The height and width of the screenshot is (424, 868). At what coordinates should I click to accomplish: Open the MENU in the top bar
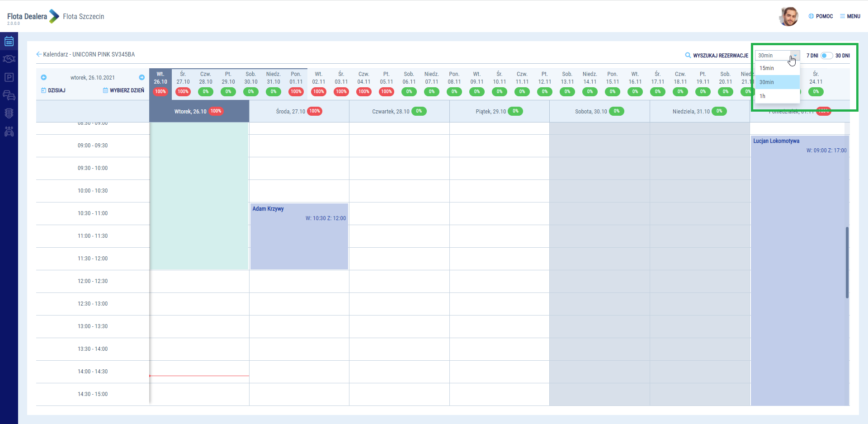point(850,16)
